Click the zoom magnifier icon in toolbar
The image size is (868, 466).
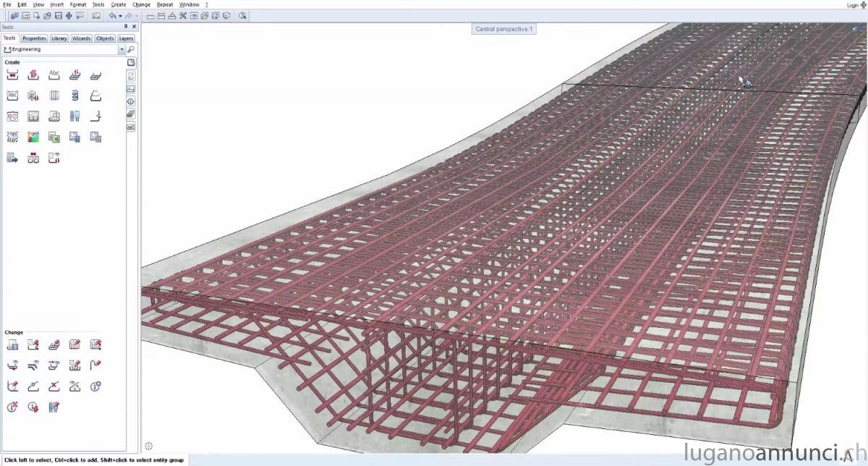point(242,15)
